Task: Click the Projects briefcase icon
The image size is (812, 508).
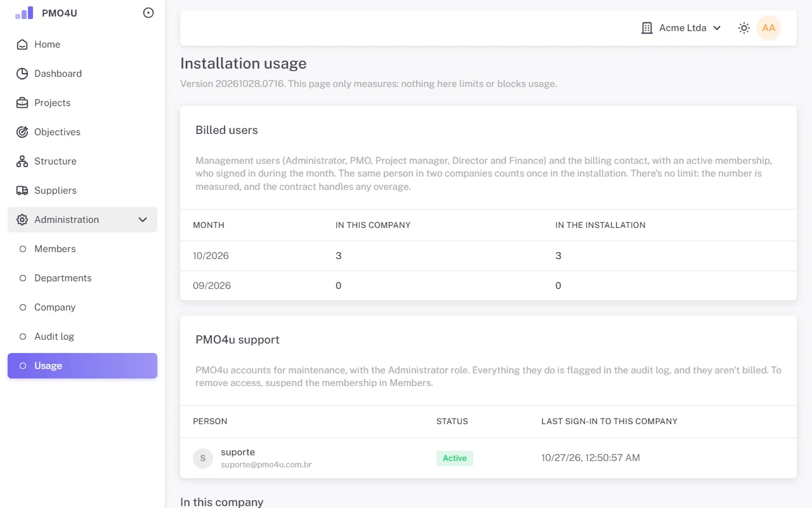Action: pos(22,103)
